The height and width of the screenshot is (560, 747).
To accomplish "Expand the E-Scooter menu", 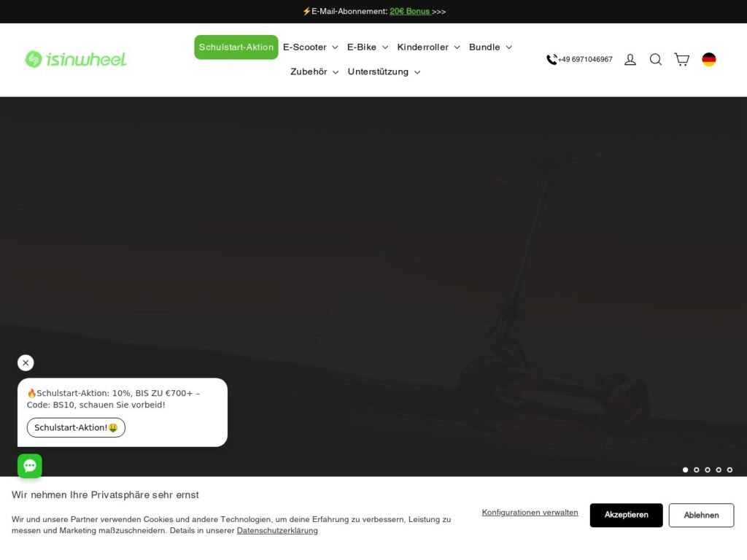I will pyautogui.click(x=310, y=47).
